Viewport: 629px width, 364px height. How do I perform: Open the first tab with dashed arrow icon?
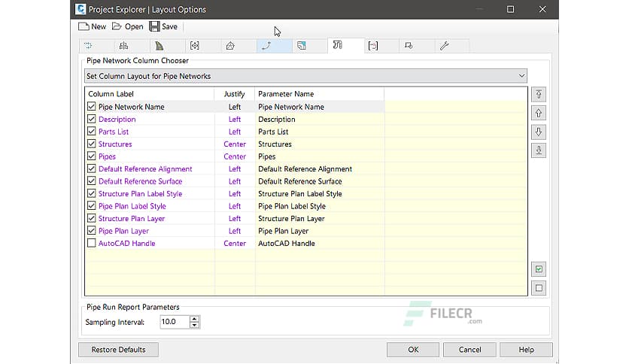coord(88,46)
